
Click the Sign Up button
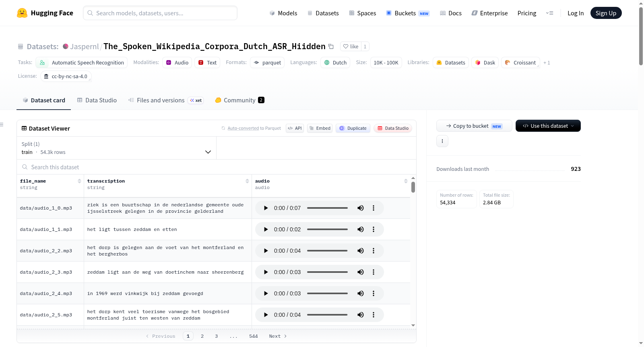coord(606,13)
